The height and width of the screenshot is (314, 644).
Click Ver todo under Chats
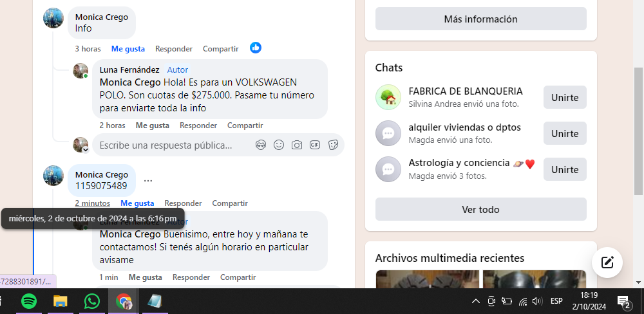(x=480, y=209)
